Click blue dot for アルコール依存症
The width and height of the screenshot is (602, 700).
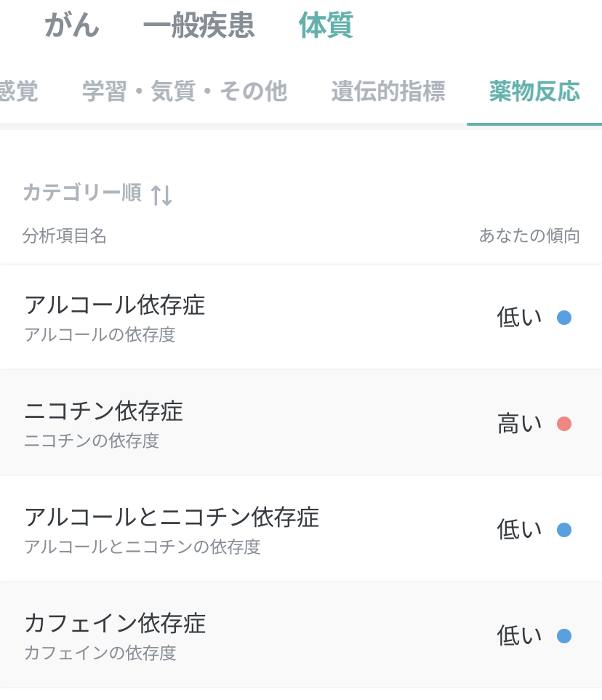(x=564, y=318)
